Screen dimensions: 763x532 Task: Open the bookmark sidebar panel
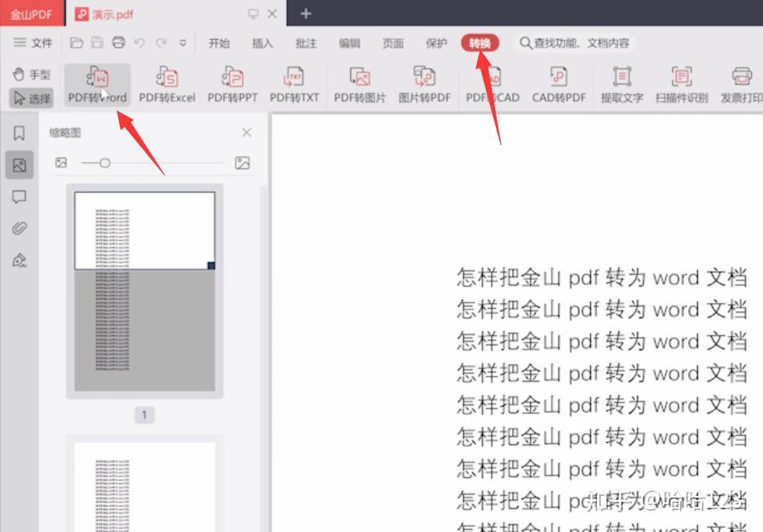19,133
